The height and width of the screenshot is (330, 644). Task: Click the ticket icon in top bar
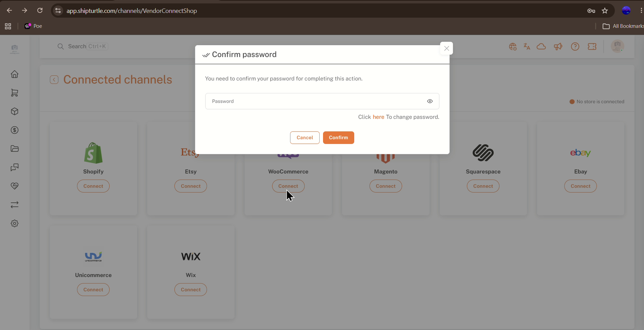coord(592,47)
